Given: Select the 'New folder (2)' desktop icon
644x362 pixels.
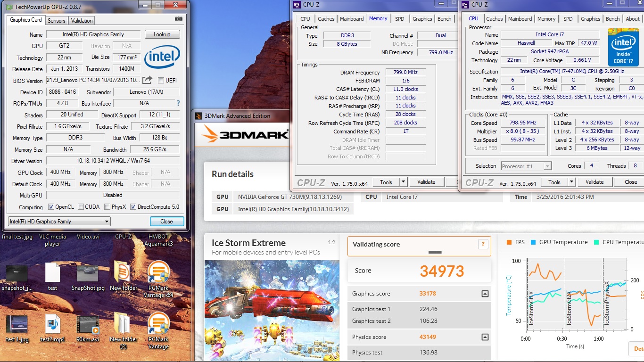Looking at the screenshot, I should pyautogui.click(x=123, y=330).
